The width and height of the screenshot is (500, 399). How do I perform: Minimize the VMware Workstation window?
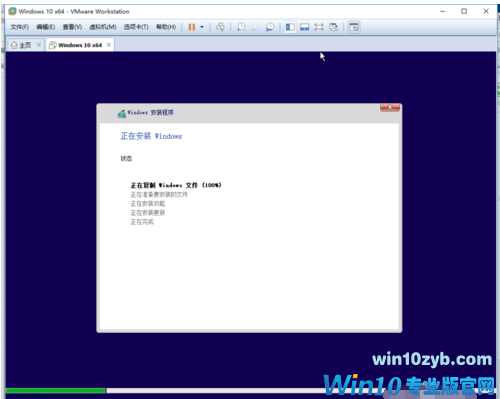442,11
